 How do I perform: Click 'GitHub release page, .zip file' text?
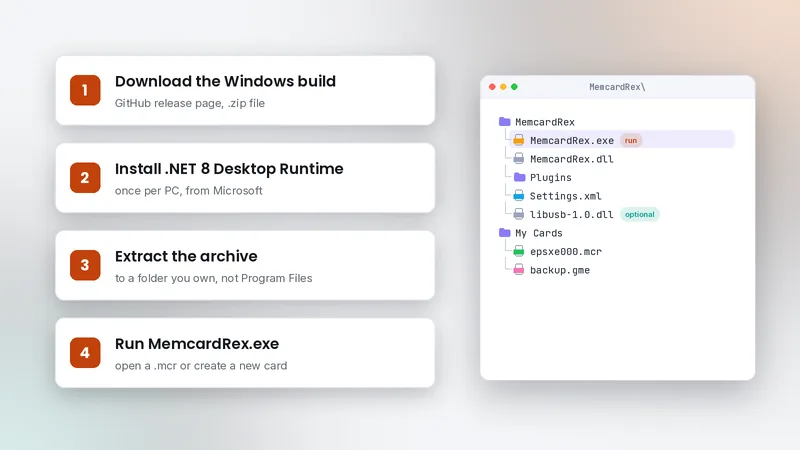click(190, 103)
